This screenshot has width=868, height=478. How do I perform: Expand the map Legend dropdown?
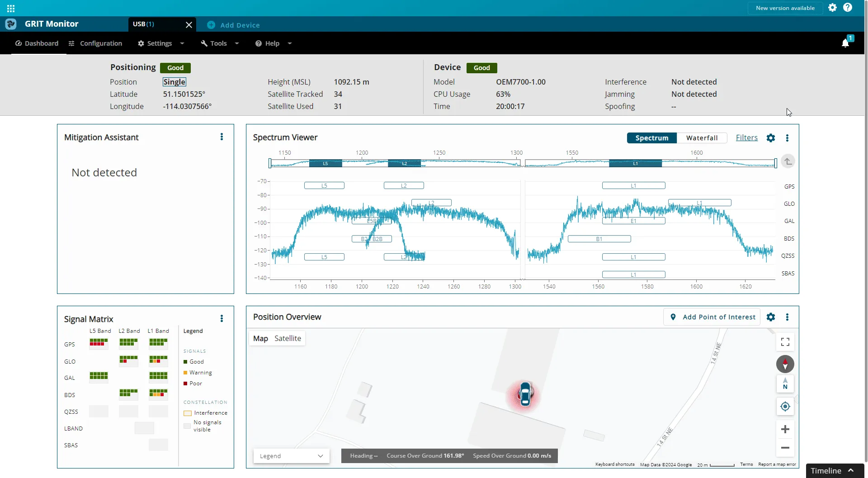292,456
